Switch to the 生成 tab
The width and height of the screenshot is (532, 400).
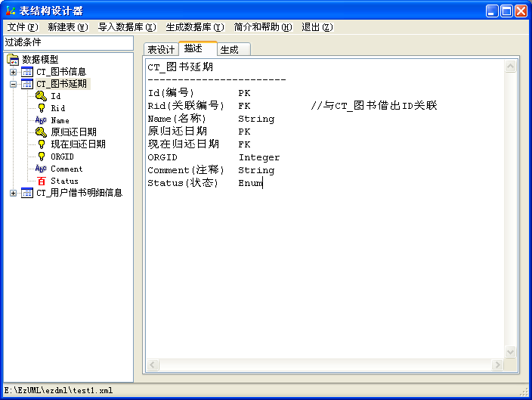click(x=230, y=50)
